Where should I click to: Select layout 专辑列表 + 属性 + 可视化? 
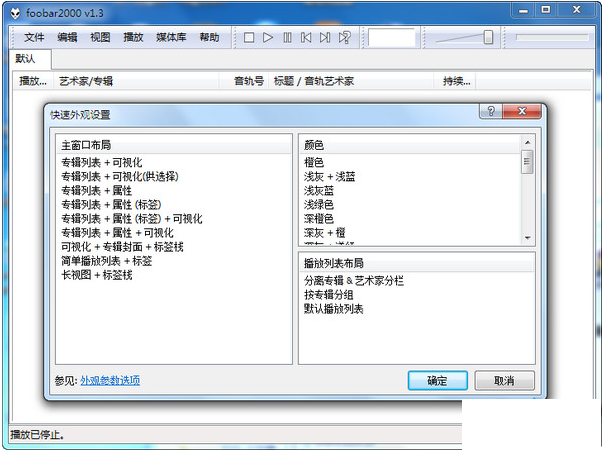(117, 233)
